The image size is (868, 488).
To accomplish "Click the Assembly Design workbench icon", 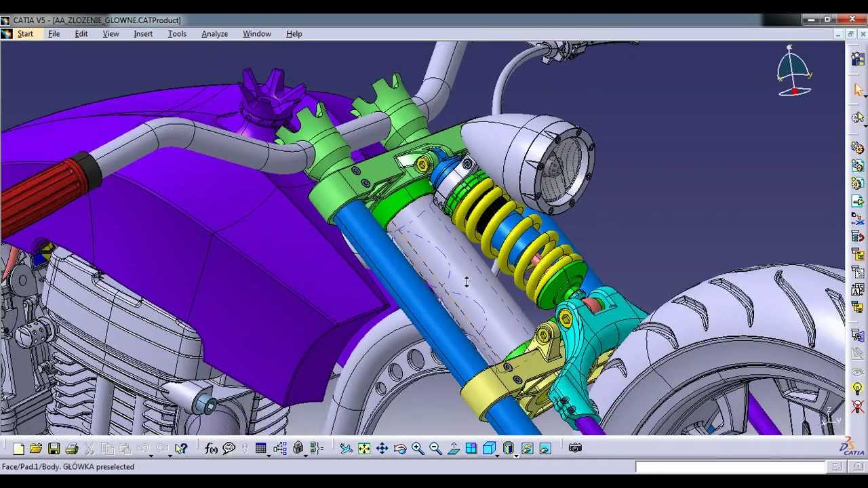I will point(858,60).
